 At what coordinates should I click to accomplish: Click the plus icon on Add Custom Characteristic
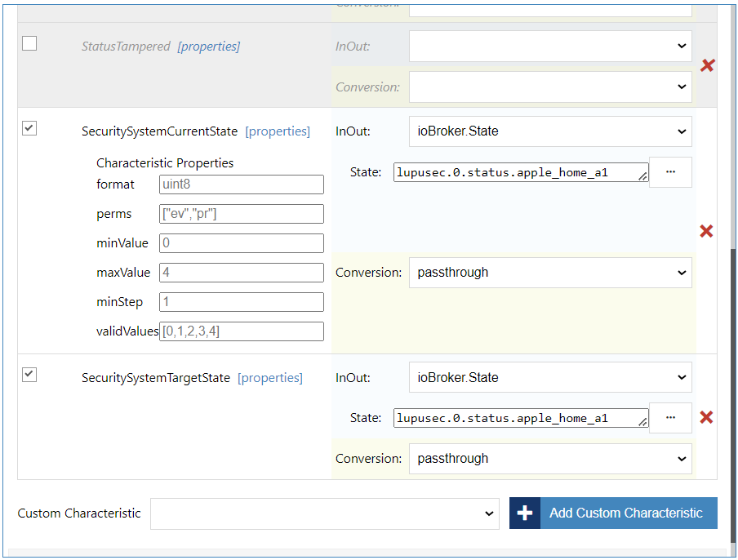pos(525,513)
